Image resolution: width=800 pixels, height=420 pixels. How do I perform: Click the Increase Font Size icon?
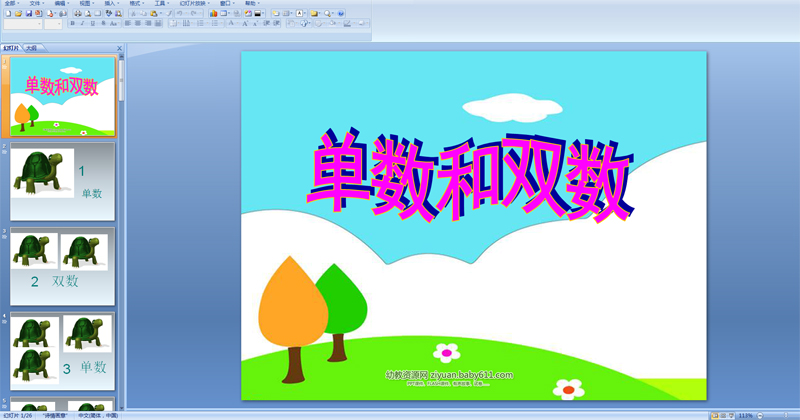click(245, 23)
